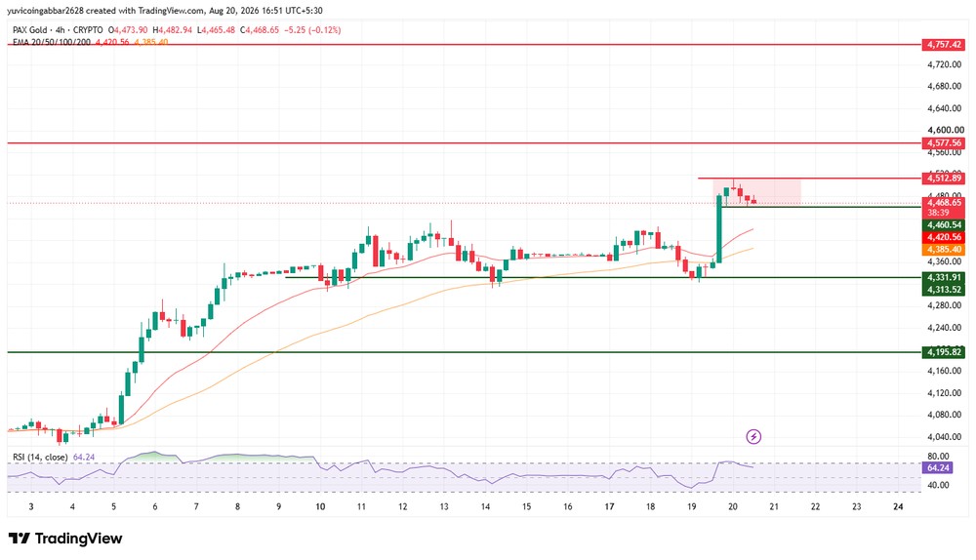Click the 4,680.00 price scale value
976x560 pixels.
(944, 86)
